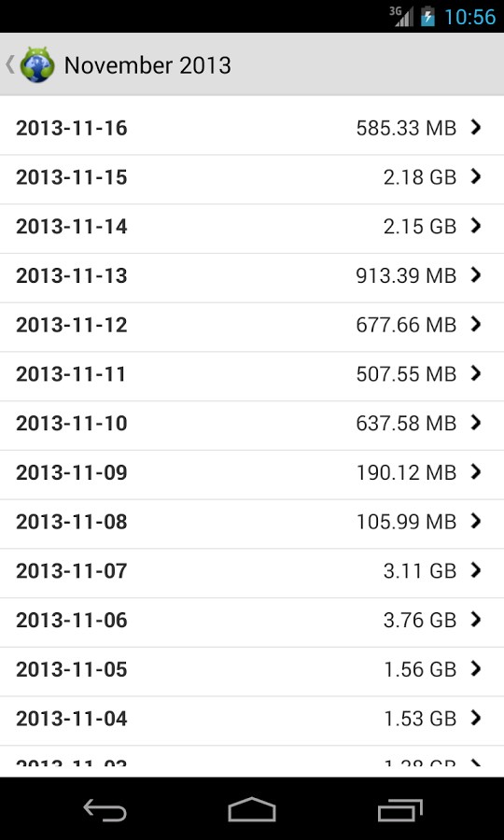Tap the back caret beside app icon
This screenshot has height=840, width=504.
(9, 64)
